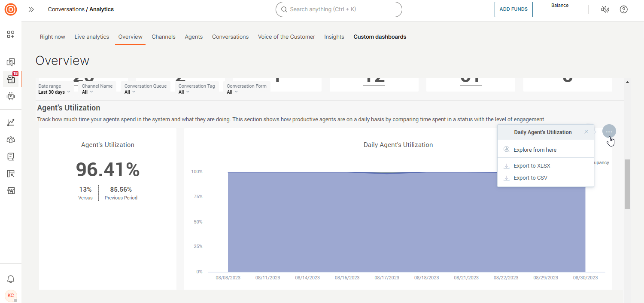The image size is (644, 303).
Task: Switch to the Agents tab
Action: 194,37
